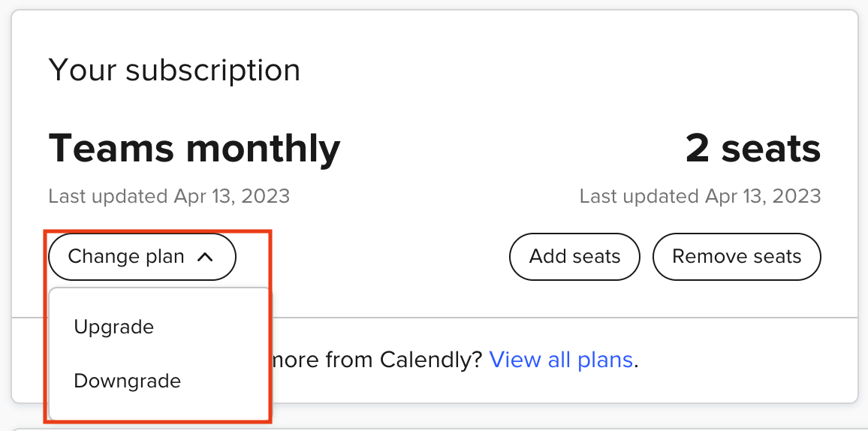Image resolution: width=868 pixels, height=431 pixels.
Task: Click the word subscription in the card title
Action: pos(212,71)
